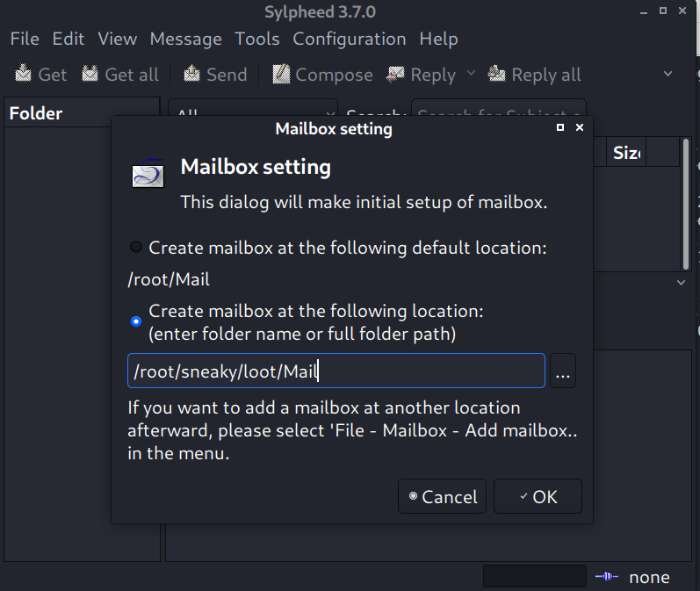
Task: Select default location mailbox radio button
Action: [x=136, y=248]
